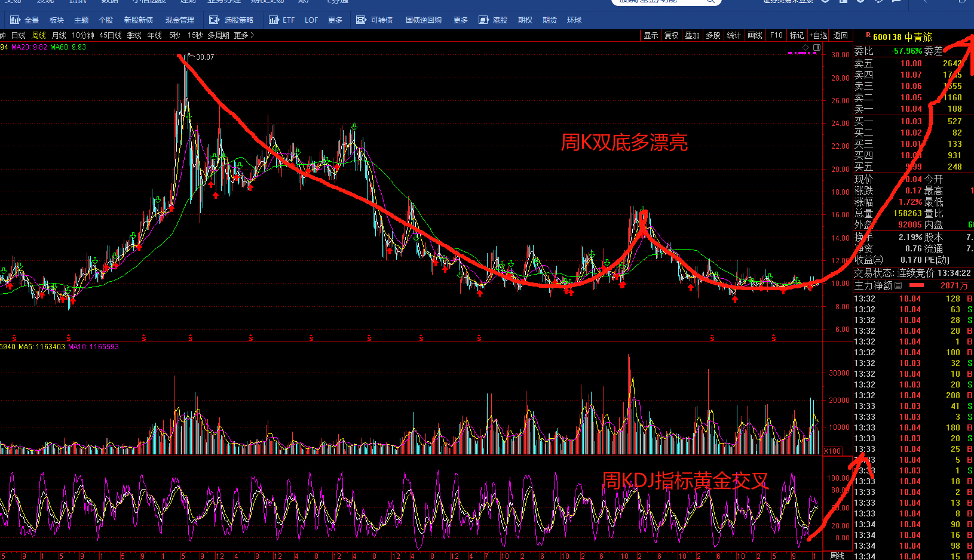Open F10 company information
This screenshot has width=974, height=560.
776,35
